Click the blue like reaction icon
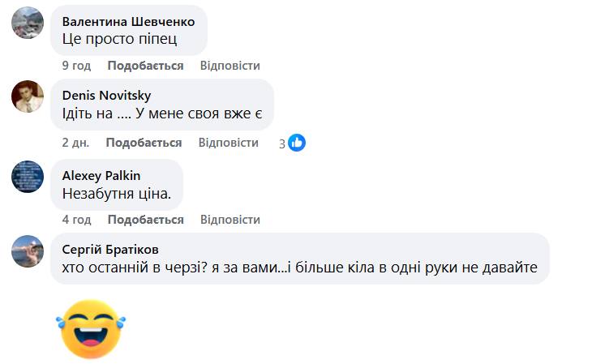Image resolution: width=592 pixels, height=364 pixels. 297,143
